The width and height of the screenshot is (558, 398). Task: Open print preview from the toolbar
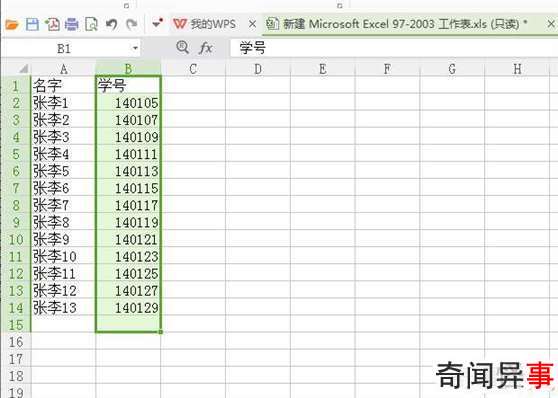(91, 25)
